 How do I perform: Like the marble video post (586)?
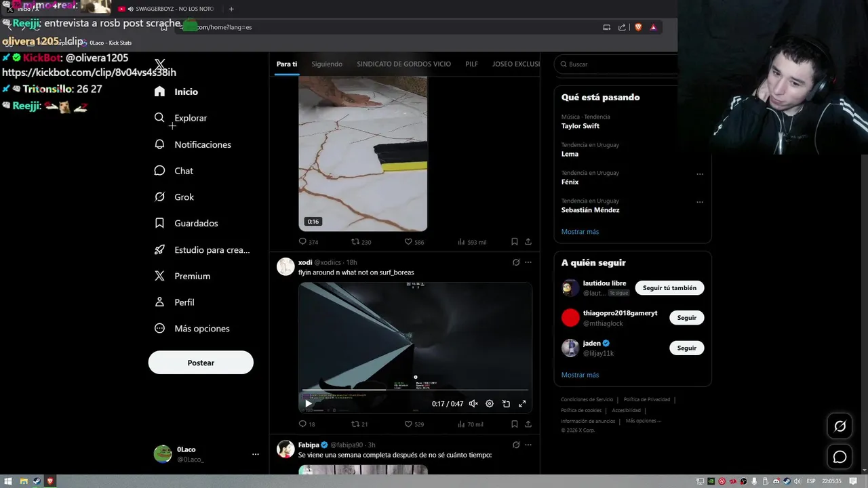click(x=414, y=242)
